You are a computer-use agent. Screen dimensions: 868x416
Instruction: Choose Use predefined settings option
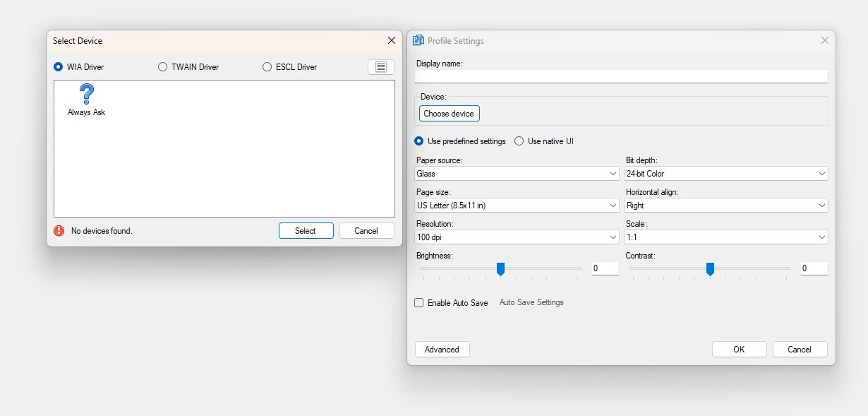(x=419, y=141)
